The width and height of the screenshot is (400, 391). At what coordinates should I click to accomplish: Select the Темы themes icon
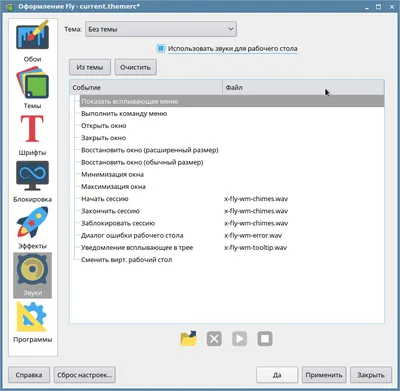[x=32, y=88]
